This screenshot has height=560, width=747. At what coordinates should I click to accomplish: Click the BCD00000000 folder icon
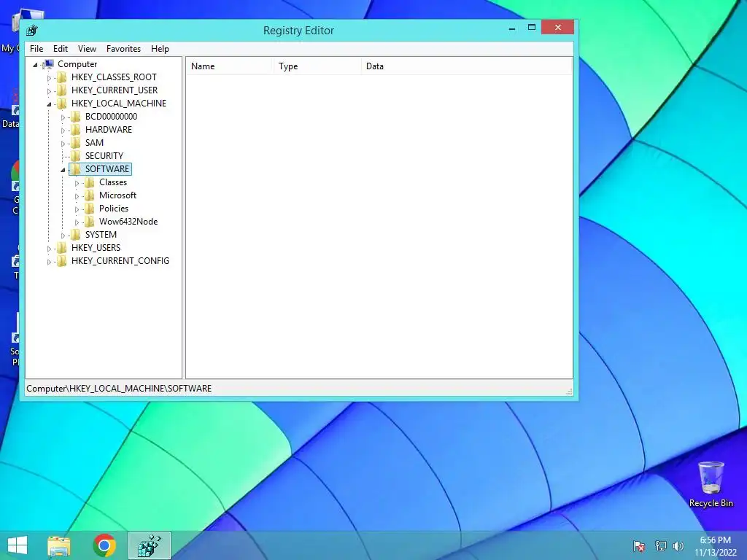point(75,116)
